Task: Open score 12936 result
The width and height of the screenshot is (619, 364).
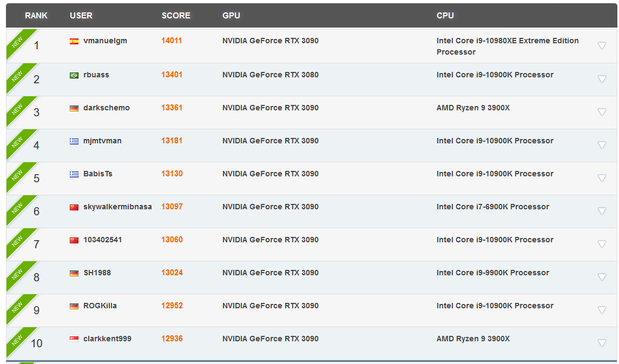Action: pos(172,339)
